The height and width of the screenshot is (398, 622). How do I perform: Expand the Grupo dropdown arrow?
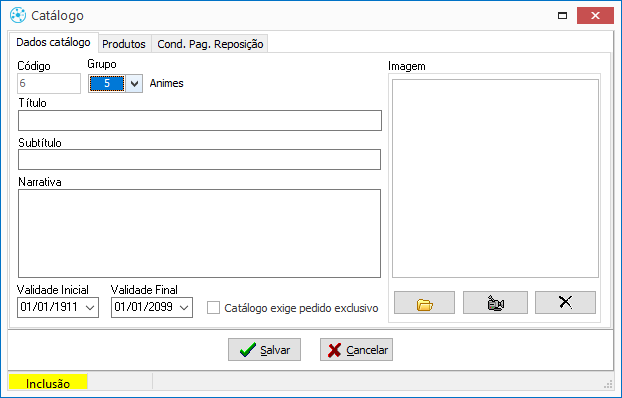pyautogui.click(x=134, y=83)
